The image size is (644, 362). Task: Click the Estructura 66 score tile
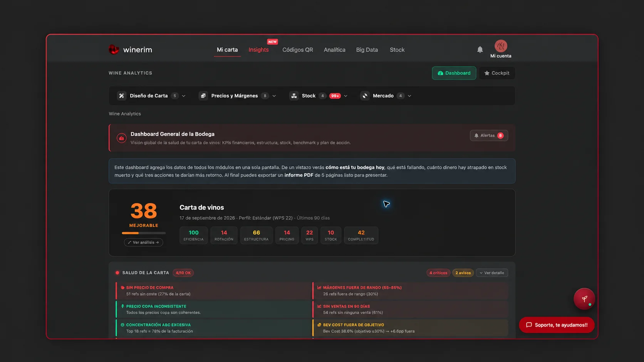tap(256, 235)
